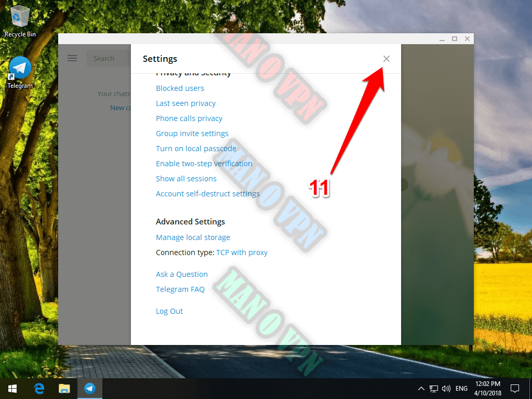Open the Windows Start menu

point(12,389)
